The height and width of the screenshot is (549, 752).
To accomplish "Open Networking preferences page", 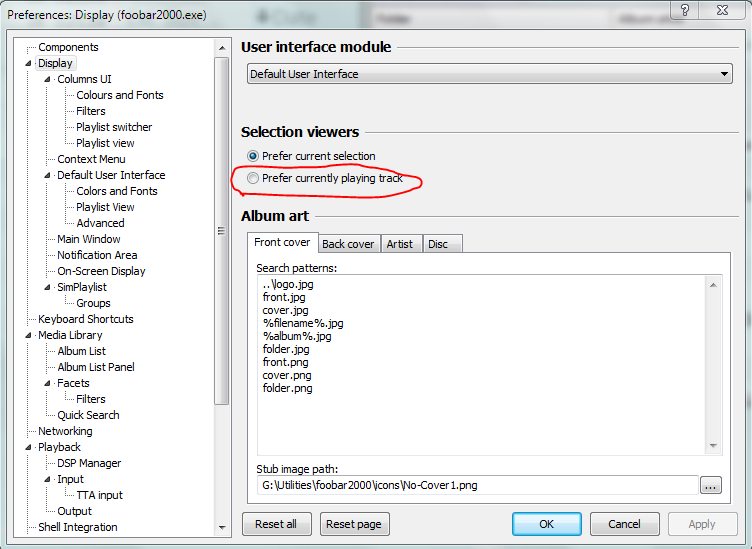I will (65, 431).
